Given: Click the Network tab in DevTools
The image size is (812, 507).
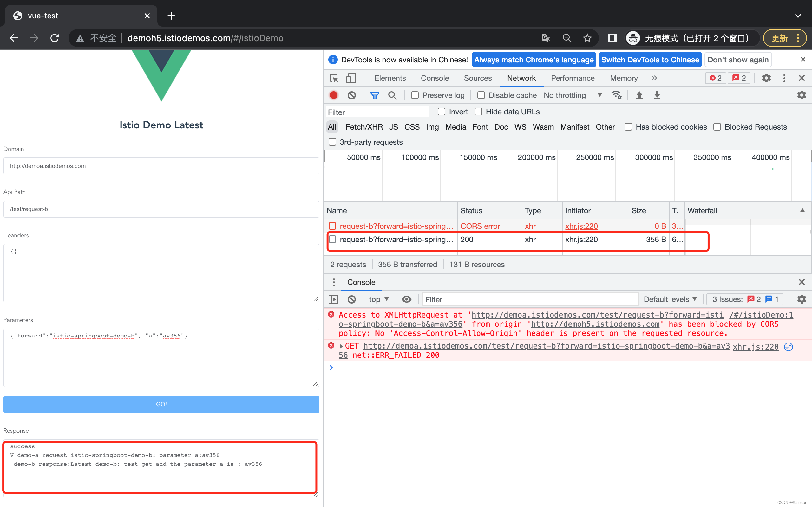Looking at the screenshot, I should pyautogui.click(x=521, y=78).
